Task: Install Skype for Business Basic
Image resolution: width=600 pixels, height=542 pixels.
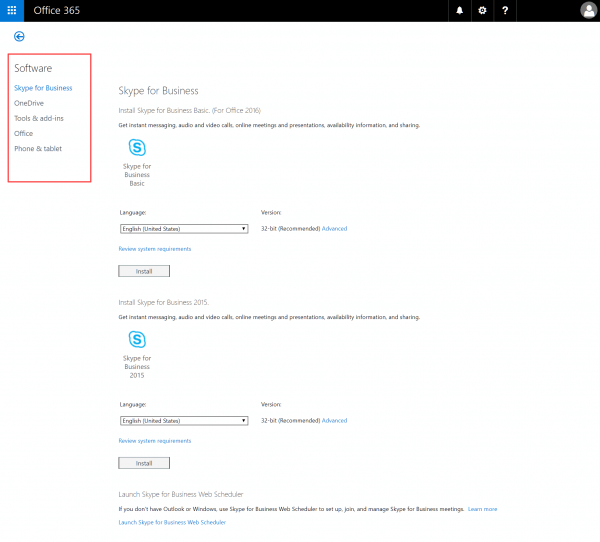Action: click(144, 271)
